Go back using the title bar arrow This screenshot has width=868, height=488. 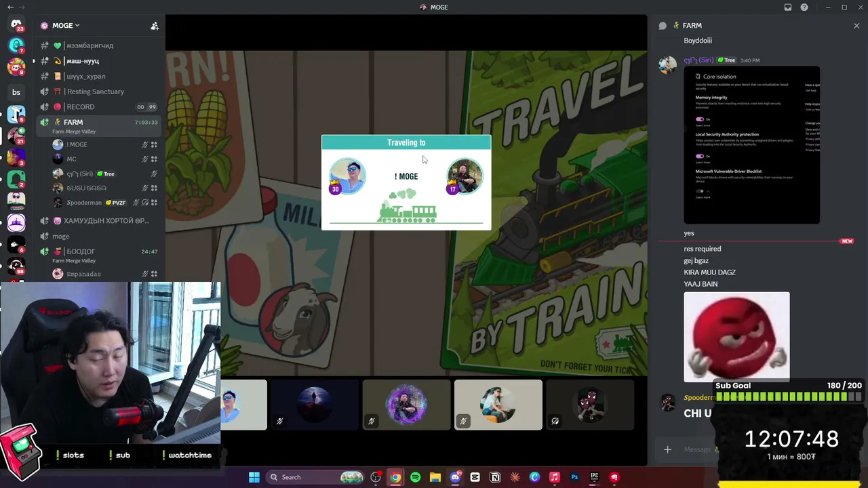(x=10, y=7)
